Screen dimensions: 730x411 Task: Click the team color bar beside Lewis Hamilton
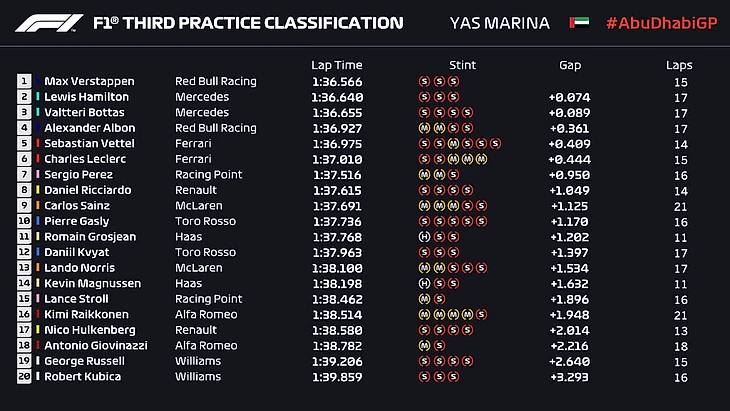(x=40, y=97)
